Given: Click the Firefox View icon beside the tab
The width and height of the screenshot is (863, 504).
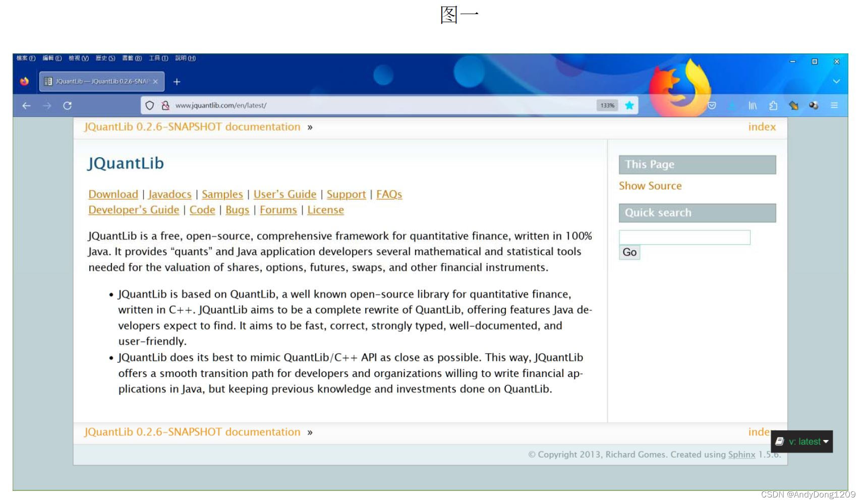Looking at the screenshot, I should pos(24,81).
